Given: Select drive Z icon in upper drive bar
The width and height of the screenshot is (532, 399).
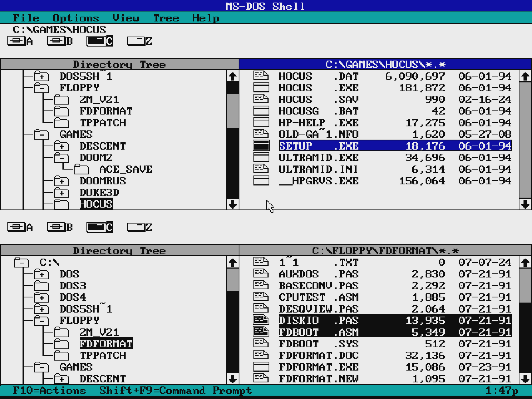Looking at the screenshot, I should coord(140,41).
